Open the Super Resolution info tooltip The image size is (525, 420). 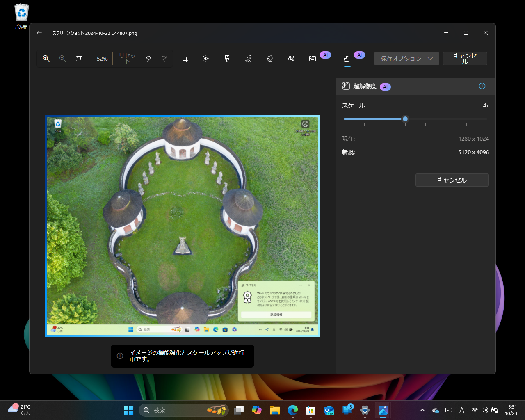click(482, 86)
